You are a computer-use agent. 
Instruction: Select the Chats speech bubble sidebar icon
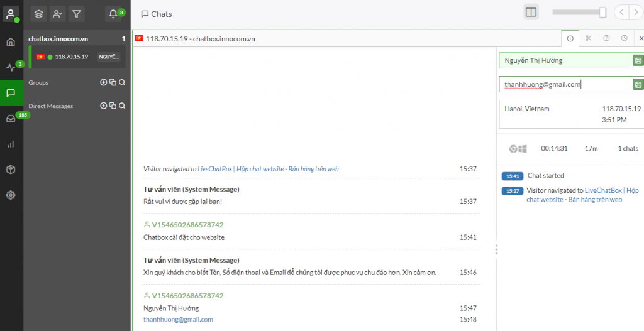coord(11,93)
